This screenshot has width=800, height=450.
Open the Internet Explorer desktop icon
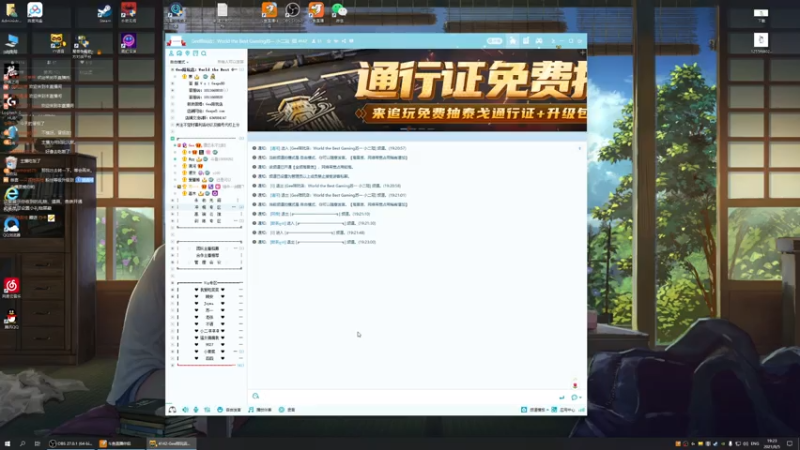pos(11,194)
